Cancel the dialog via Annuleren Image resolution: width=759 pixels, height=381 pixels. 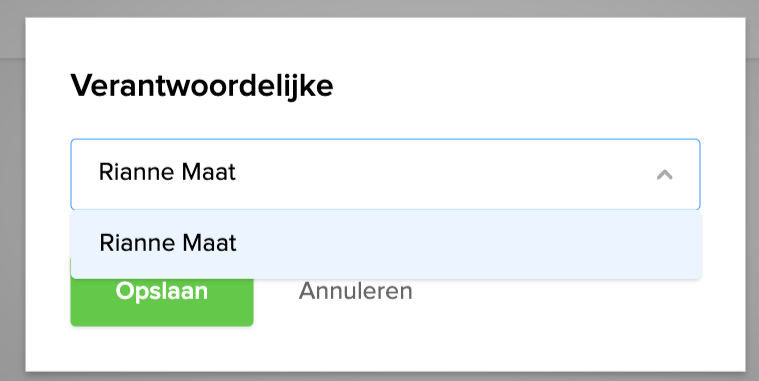(x=355, y=291)
